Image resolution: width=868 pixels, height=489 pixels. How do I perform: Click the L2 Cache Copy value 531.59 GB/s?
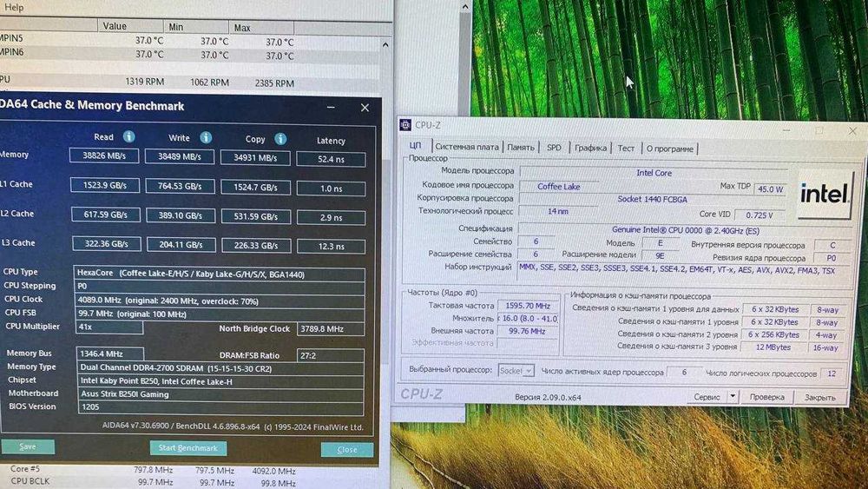click(x=256, y=216)
